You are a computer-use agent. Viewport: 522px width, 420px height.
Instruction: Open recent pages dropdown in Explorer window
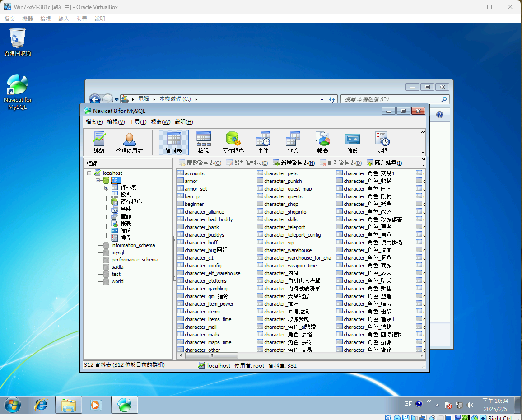click(117, 99)
